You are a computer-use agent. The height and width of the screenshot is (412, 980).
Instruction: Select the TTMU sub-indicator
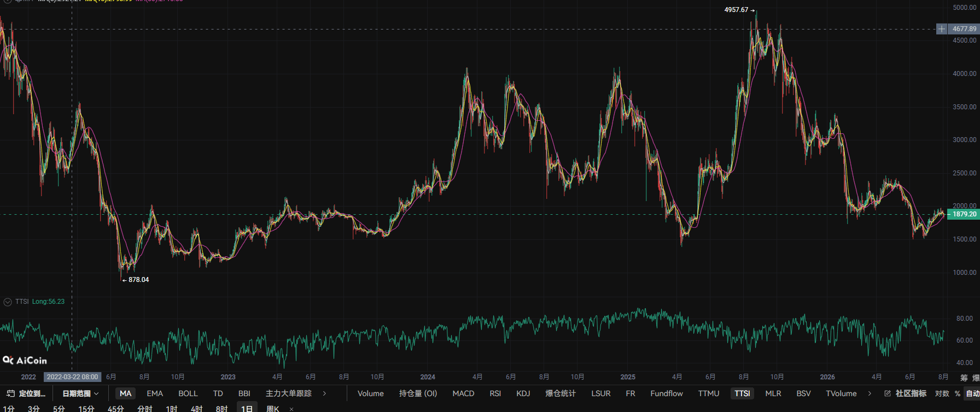coord(709,393)
